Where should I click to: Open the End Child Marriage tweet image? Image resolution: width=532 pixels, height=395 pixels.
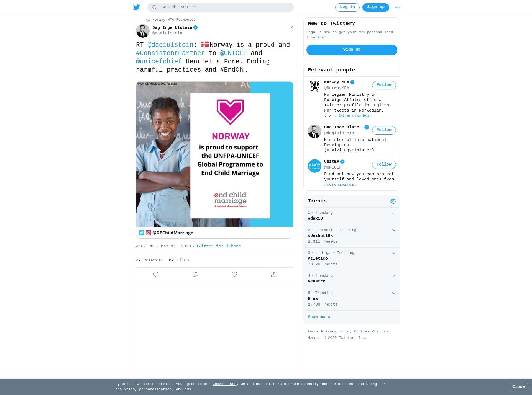click(x=215, y=160)
